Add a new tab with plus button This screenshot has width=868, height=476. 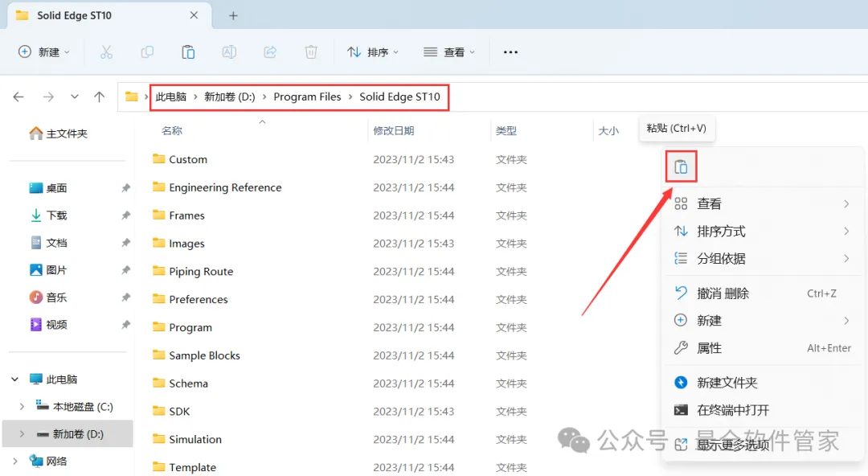coord(233,15)
